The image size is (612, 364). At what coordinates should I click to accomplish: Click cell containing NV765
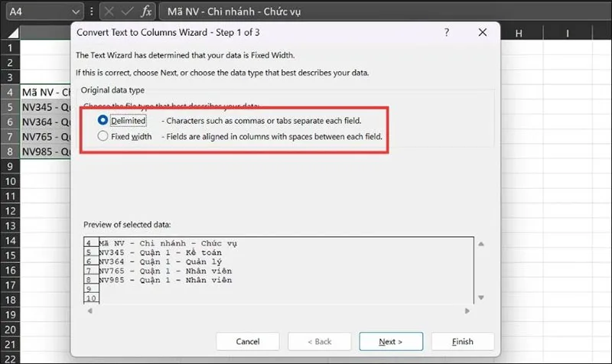[45, 137]
